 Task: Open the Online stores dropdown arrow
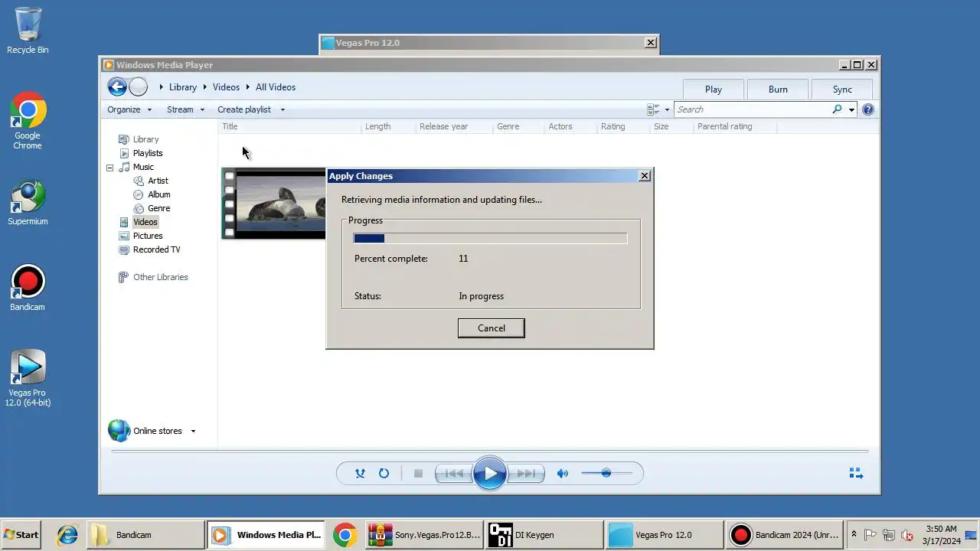[193, 432]
